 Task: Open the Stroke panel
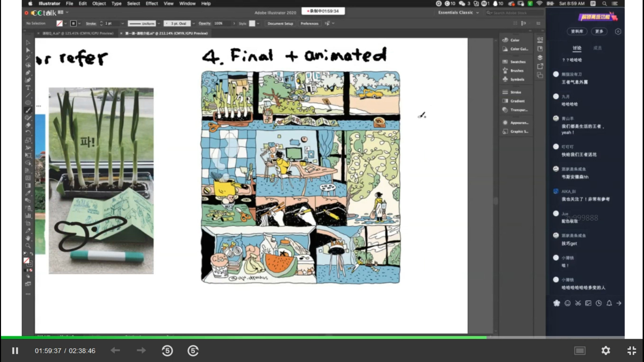pyautogui.click(x=512, y=92)
